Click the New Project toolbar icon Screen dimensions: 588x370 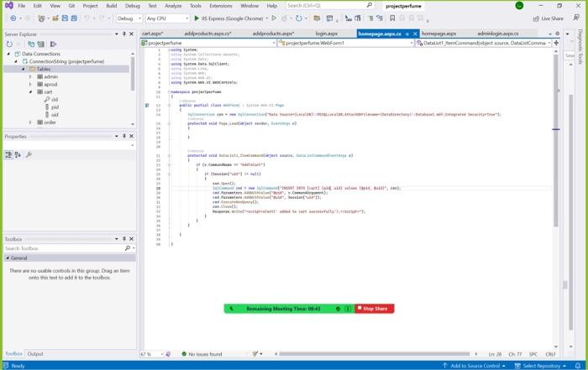click(41, 18)
